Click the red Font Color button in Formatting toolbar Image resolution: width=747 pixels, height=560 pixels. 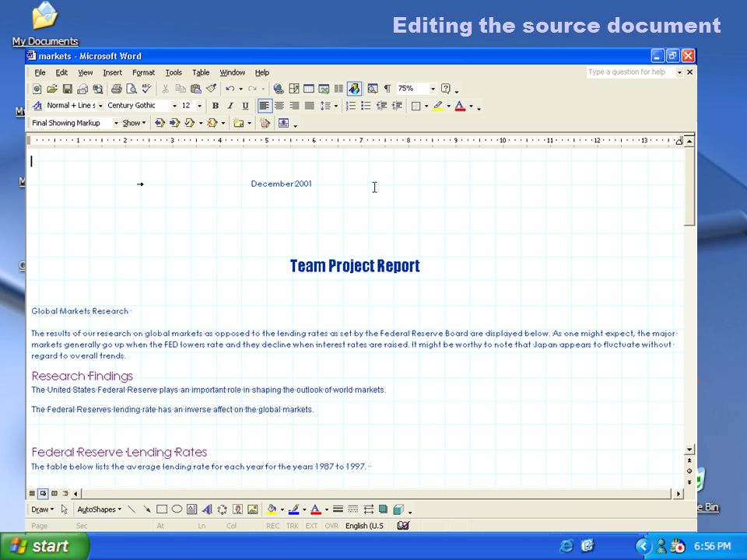tap(460, 106)
